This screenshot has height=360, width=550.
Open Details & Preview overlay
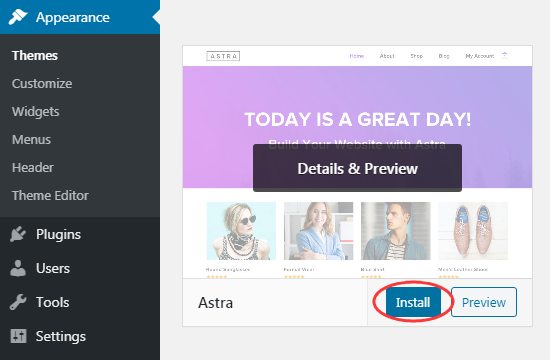(357, 168)
